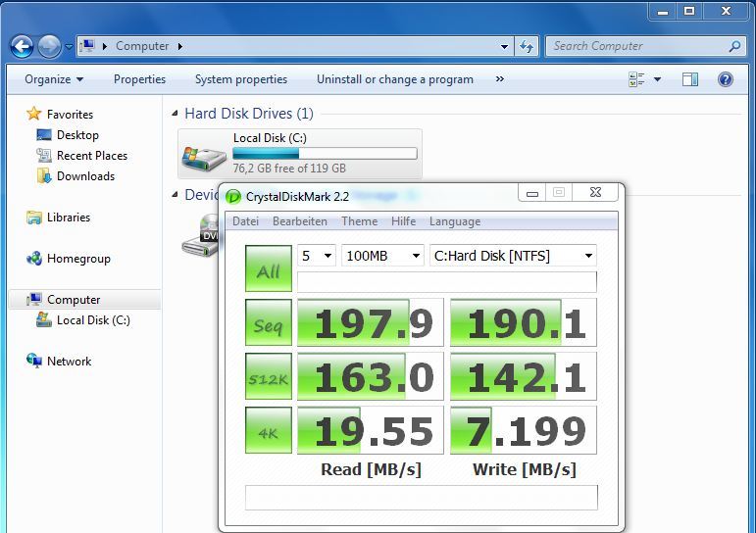Click the Explorer back arrow button
This screenshot has height=533, width=756.
coord(22,47)
